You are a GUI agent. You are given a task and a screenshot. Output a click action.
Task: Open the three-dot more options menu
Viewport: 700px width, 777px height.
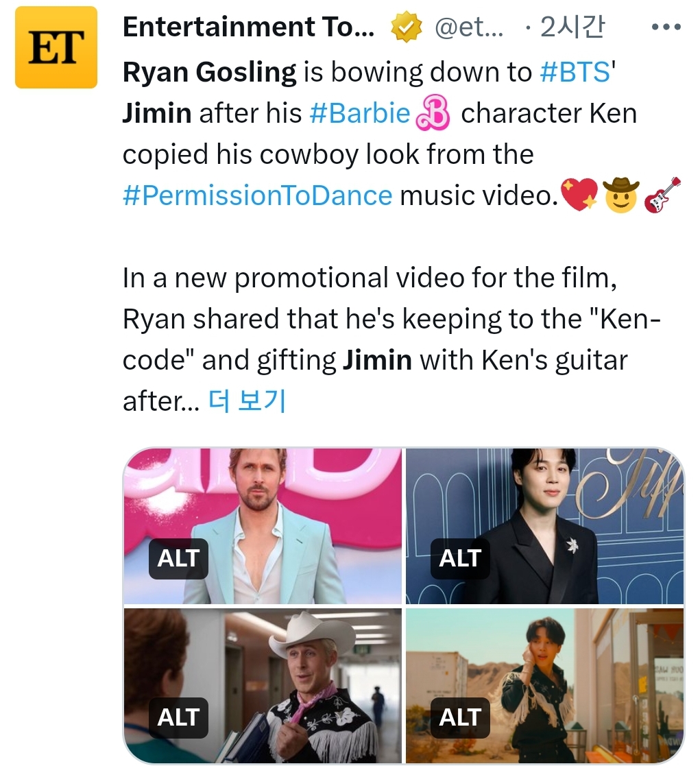click(x=666, y=27)
